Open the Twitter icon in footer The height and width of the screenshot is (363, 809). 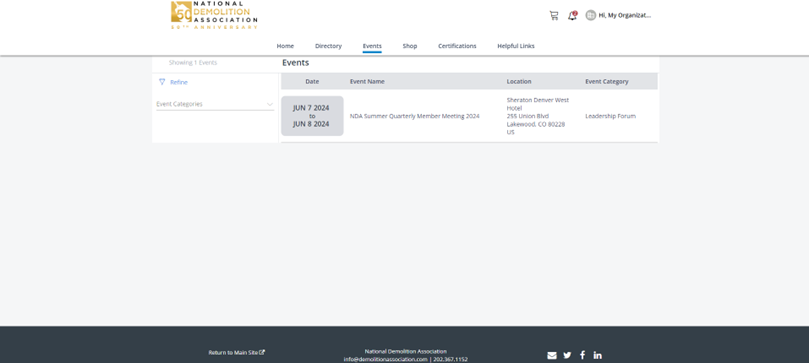click(568, 355)
